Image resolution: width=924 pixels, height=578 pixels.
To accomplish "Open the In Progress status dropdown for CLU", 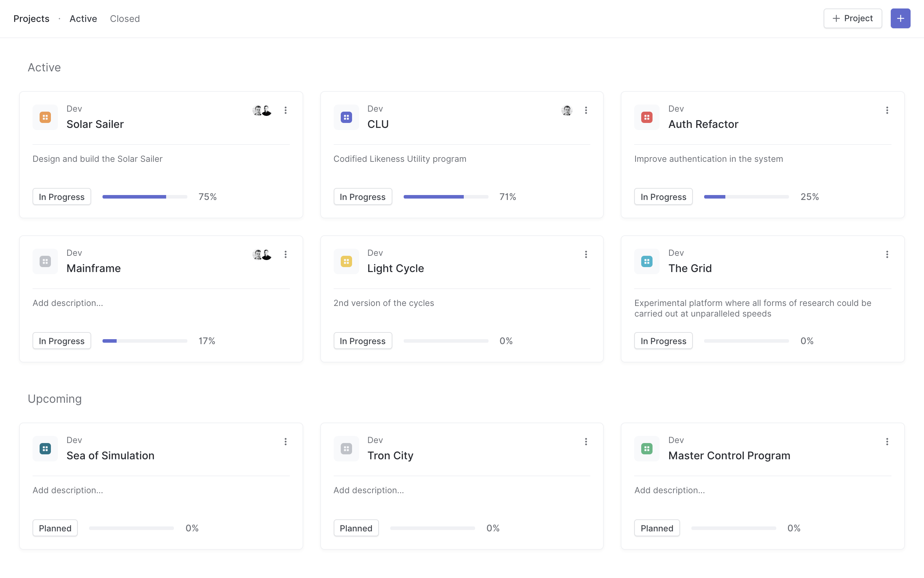I will point(363,196).
